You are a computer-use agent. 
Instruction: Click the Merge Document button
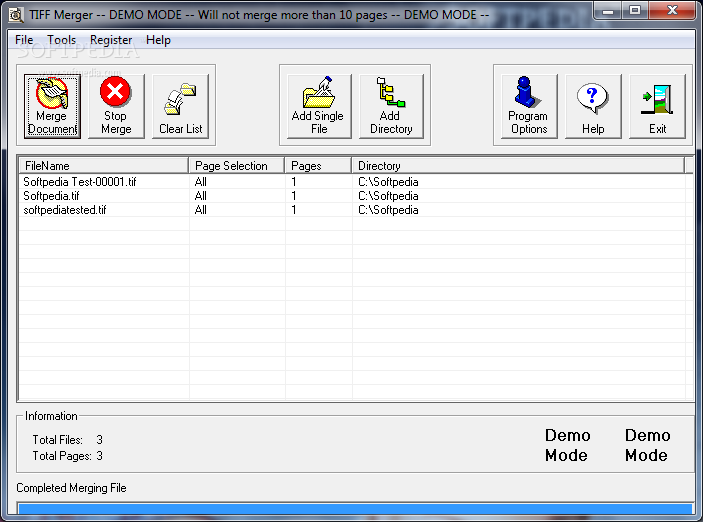(x=52, y=106)
